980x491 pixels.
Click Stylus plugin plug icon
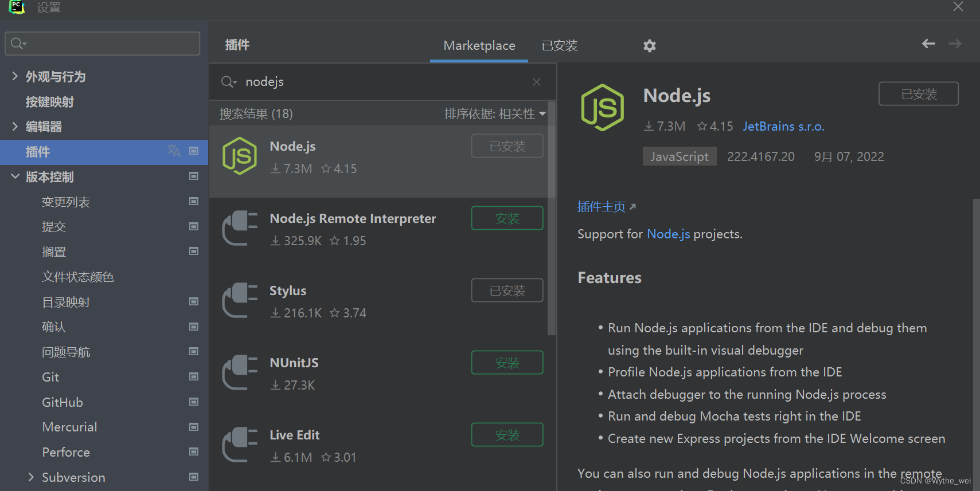(240, 300)
